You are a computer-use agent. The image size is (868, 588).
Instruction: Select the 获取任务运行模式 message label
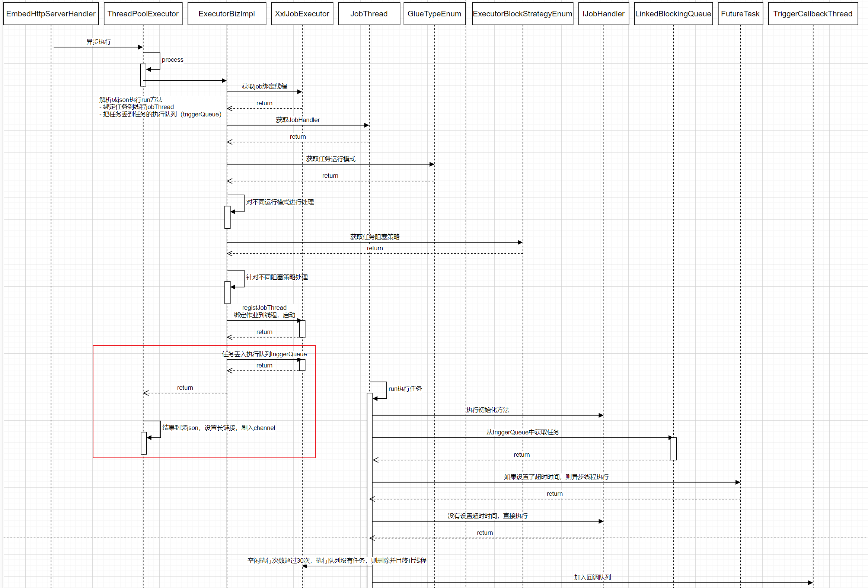click(331, 159)
